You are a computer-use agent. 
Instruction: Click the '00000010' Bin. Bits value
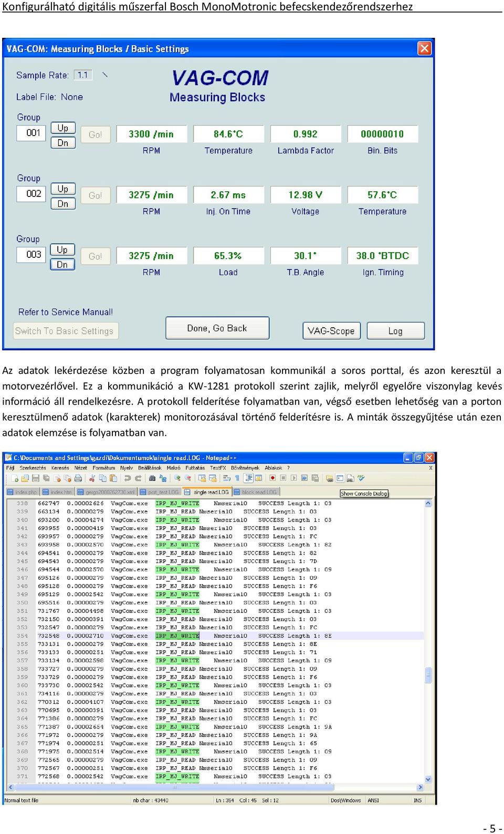pos(383,134)
